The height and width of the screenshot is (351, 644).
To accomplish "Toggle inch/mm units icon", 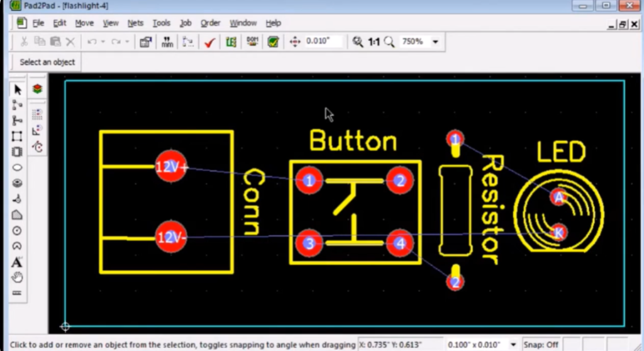I will pyautogui.click(x=167, y=42).
